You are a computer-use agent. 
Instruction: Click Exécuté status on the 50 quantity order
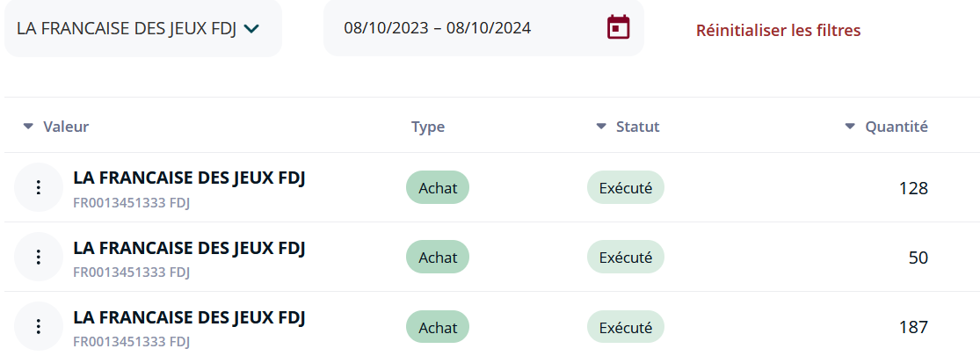(625, 257)
